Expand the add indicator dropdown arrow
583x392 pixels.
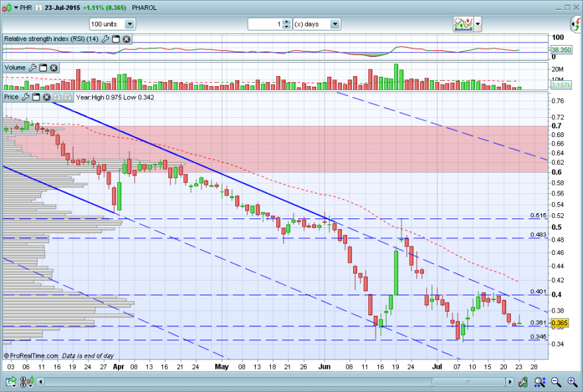click(478, 24)
